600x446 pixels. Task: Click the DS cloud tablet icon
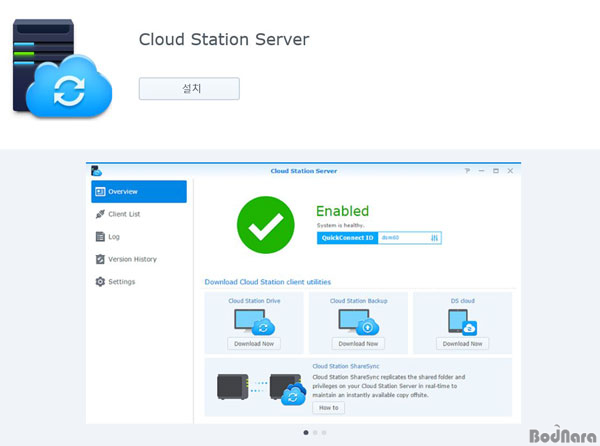pos(462,322)
